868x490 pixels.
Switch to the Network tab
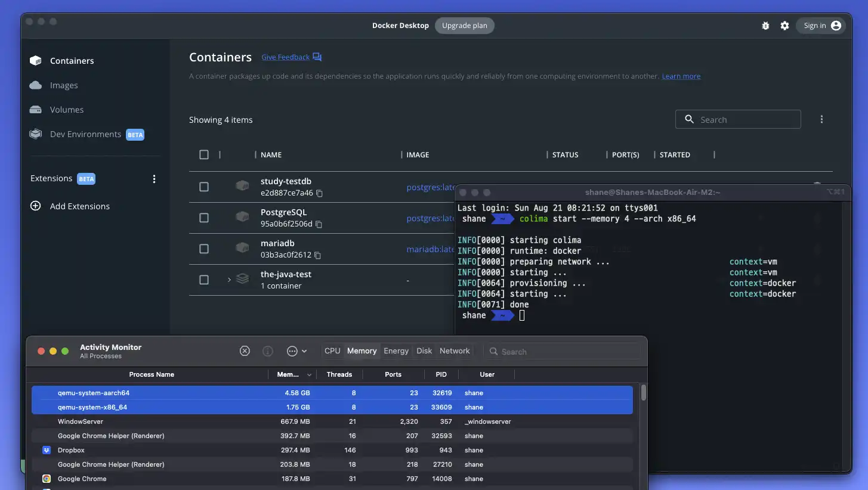pyautogui.click(x=455, y=351)
